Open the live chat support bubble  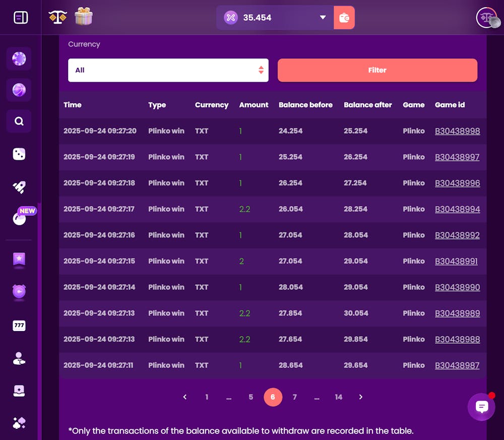(481, 407)
